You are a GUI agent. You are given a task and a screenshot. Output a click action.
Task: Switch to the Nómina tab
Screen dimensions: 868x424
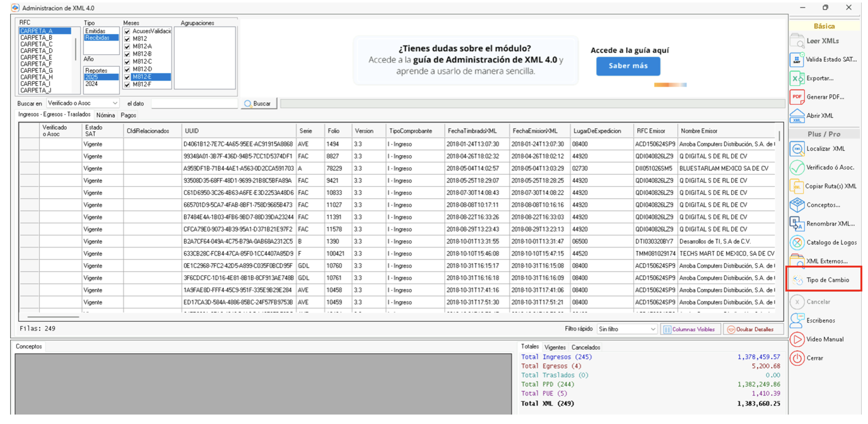(x=105, y=115)
